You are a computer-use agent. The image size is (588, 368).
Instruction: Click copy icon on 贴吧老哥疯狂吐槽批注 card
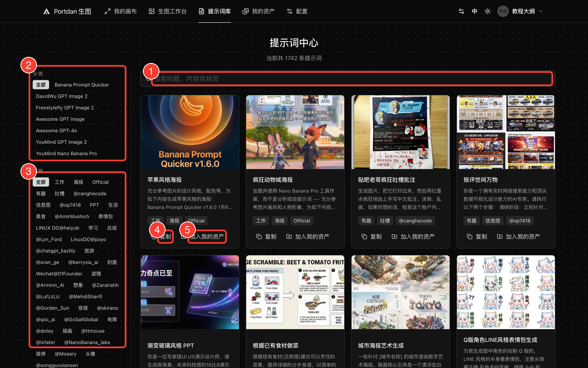click(x=364, y=237)
